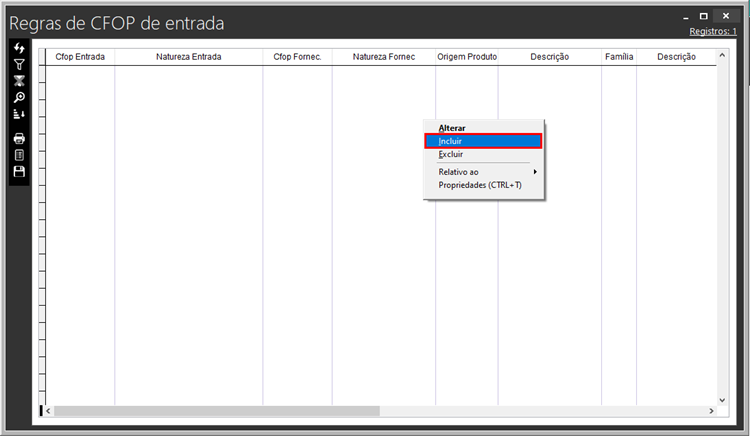Maximize the Regras de CFOP window
The height and width of the screenshot is (436, 750).
[704, 16]
